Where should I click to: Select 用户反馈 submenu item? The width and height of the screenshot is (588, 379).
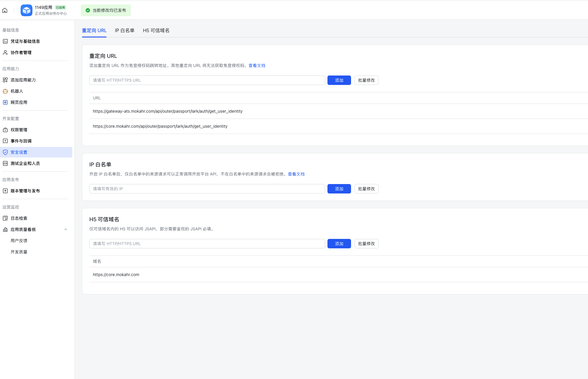[x=19, y=241]
